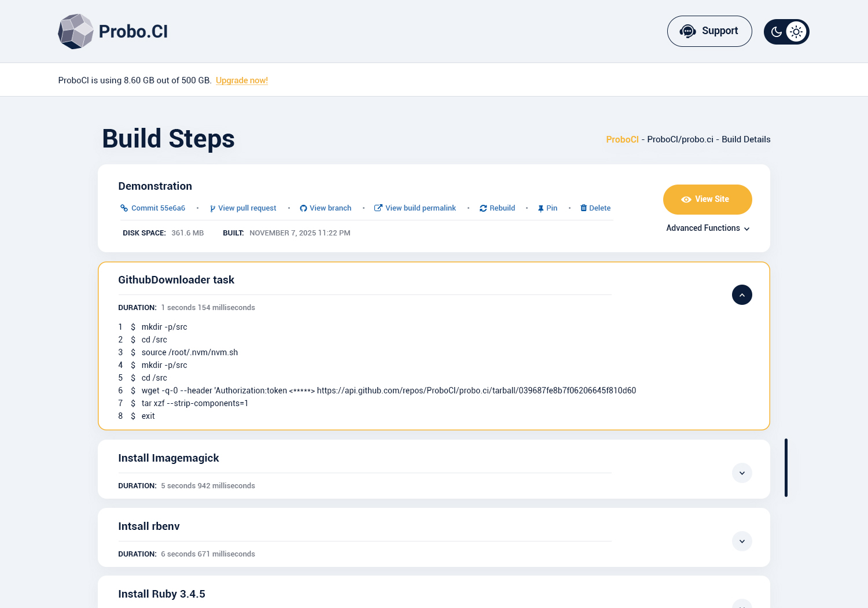This screenshot has width=868, height=608.
Task: Click the Install Ruby 3.4.5 heading
Action: pyautogui.click(x=161, y=594)
